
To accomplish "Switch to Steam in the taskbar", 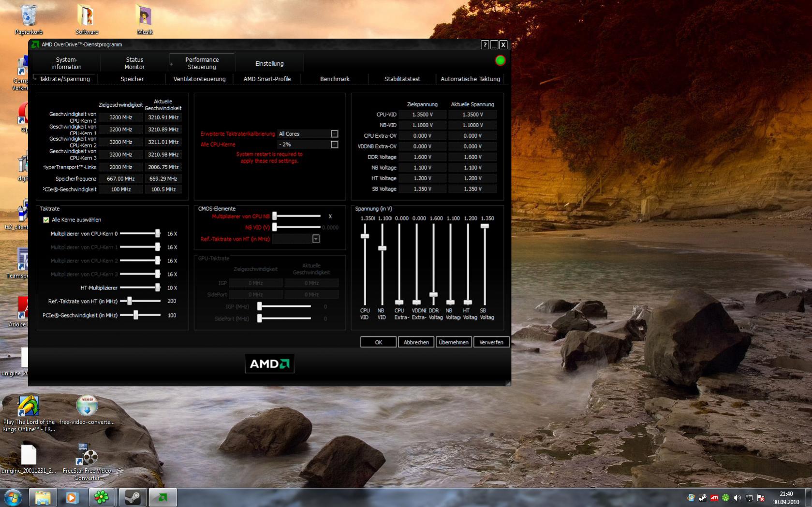I will tap(133, 497).
